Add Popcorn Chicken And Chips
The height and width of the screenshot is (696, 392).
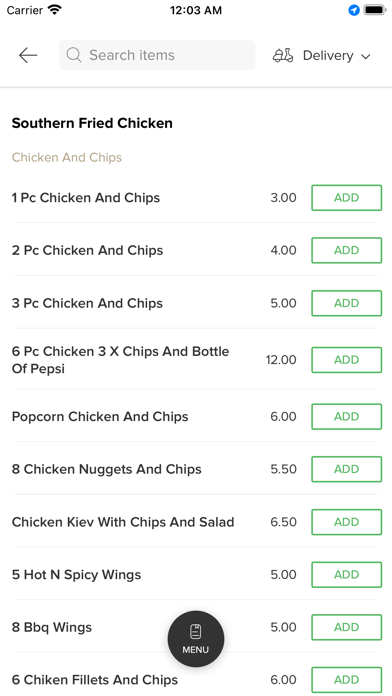tap(346, 416)
